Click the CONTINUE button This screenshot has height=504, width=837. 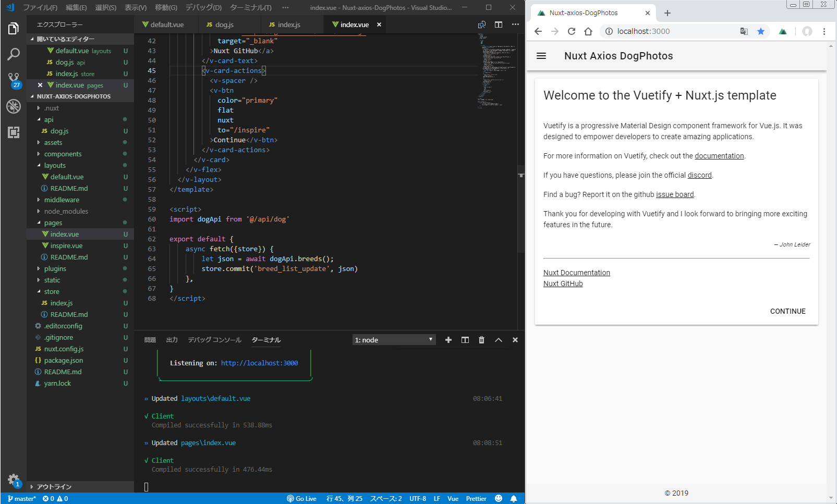pos(787,311)
